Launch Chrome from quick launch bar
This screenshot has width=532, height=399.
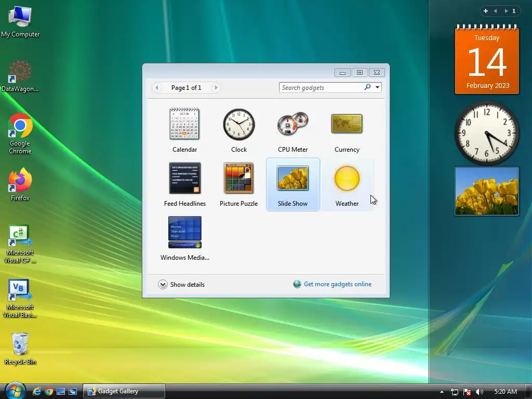click(x=49, y=392)
